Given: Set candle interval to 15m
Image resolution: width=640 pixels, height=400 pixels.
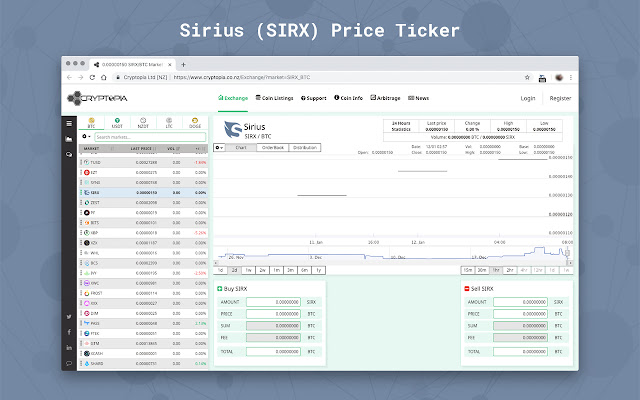Looking at the screenshot, I should [468, 270].
